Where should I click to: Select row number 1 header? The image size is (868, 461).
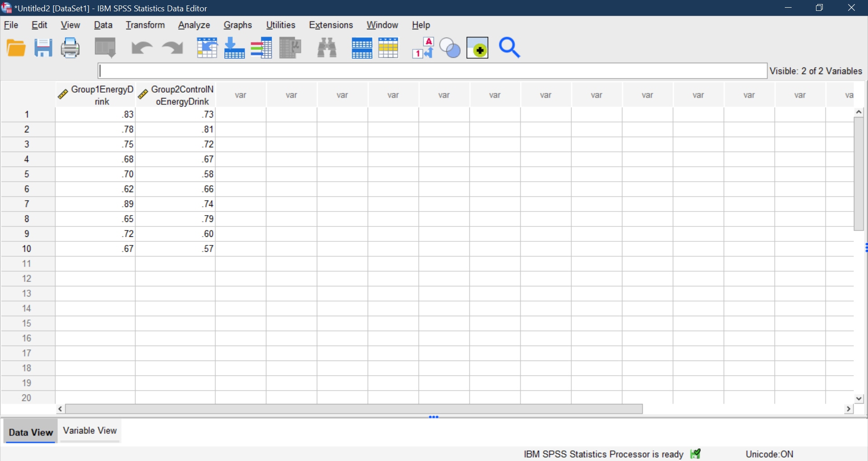pyautogui.click(x=27, y=115)
